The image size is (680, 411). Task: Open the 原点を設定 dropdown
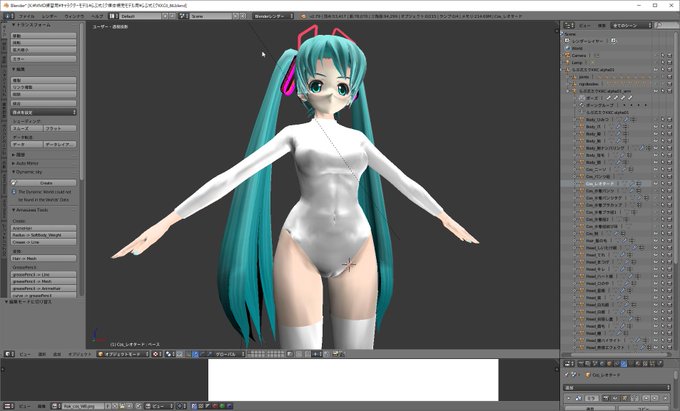(x=43, y=112)
